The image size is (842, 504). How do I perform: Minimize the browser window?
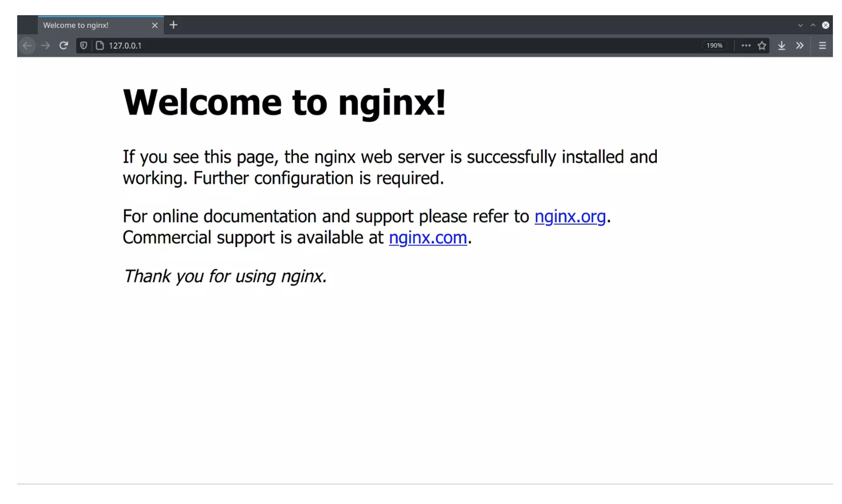point(800,25)
